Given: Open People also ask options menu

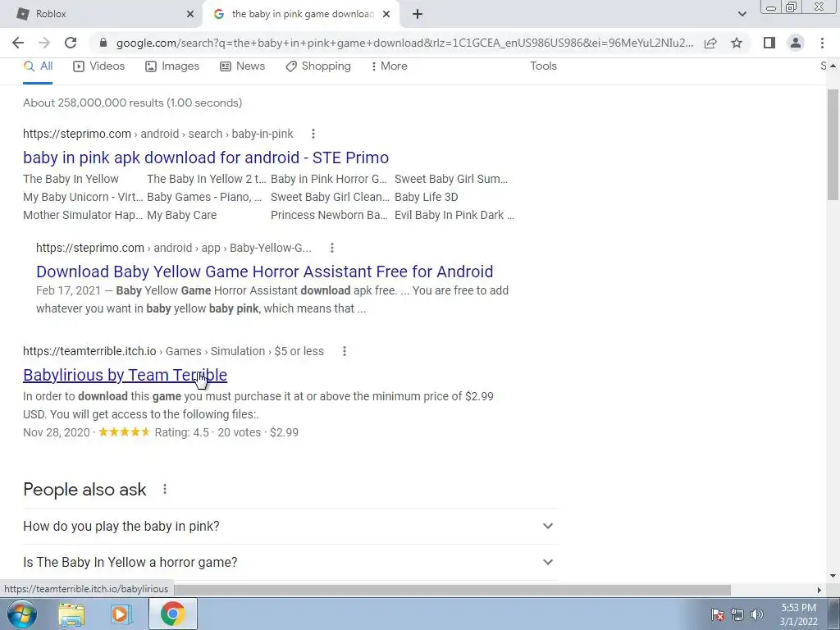Looking at the screenshot, I should [x=165, y=489].
